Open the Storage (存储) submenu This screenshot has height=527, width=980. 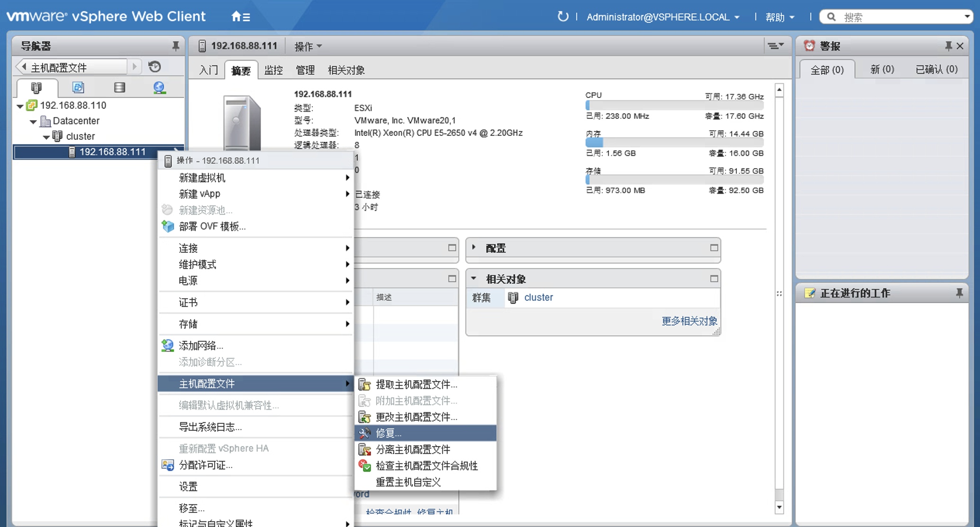coord(256,324)
